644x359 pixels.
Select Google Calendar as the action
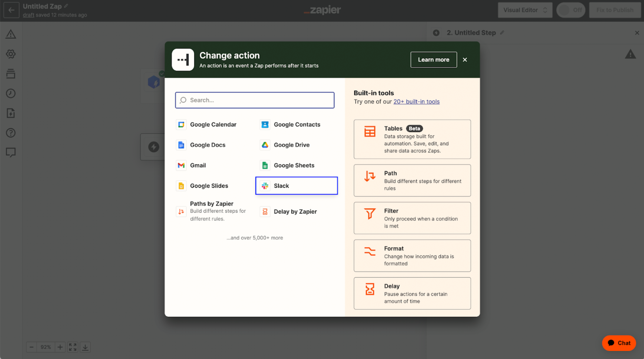(213, 124)
